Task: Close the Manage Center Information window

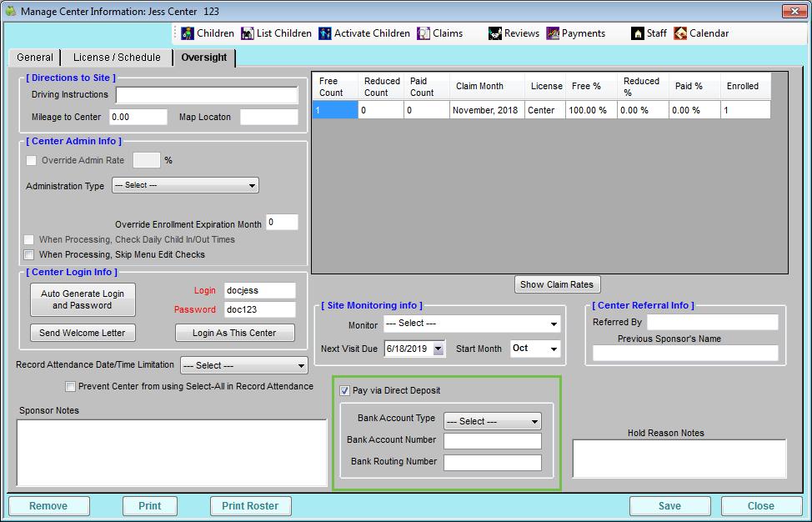Action: coord(795,11)
